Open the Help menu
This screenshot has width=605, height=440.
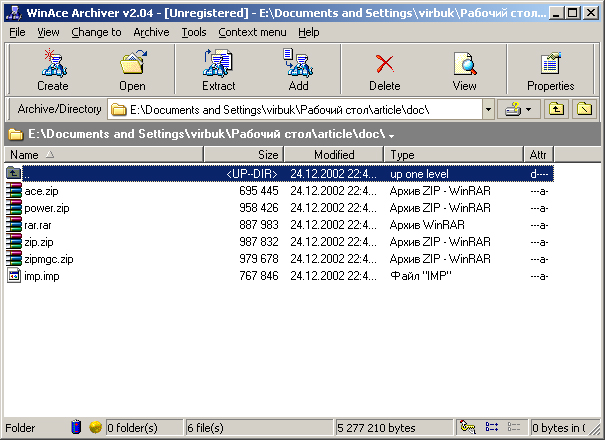click(x=308, y=32)
